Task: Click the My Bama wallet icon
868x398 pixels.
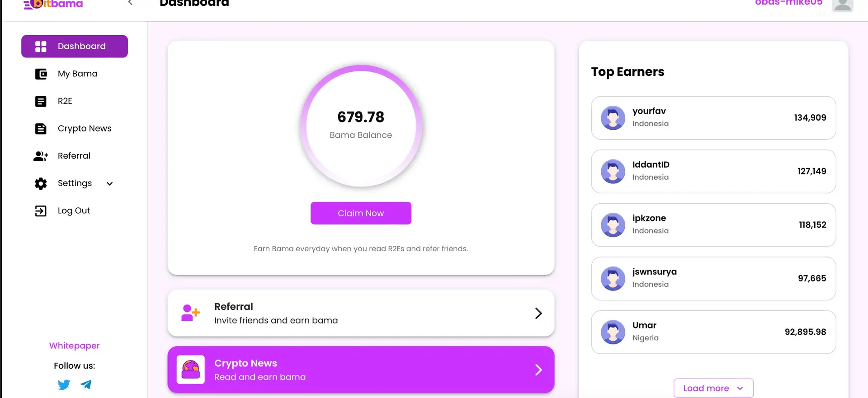Action: [41, 74]
